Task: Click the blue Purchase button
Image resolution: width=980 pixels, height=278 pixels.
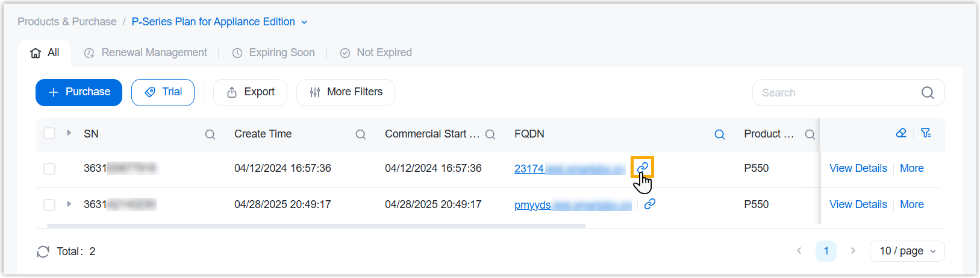Action: pyautogui.click(x=79, y=92)
